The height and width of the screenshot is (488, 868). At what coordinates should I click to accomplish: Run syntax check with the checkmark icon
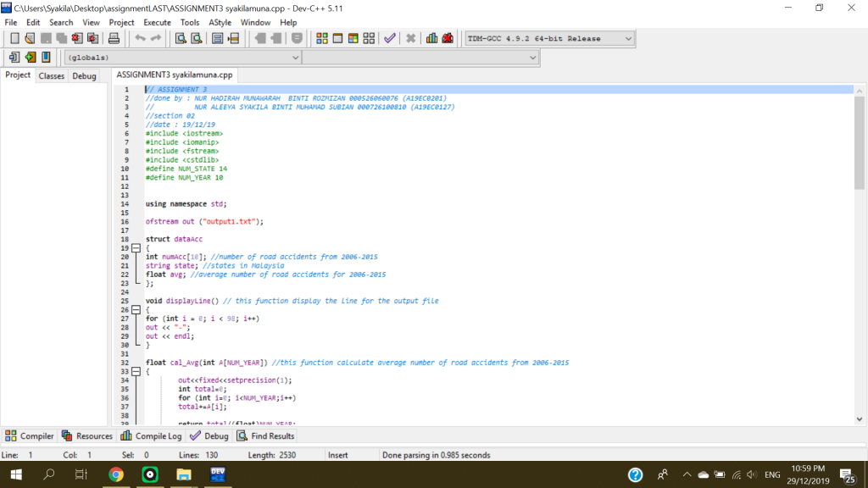tap(389, 38)
